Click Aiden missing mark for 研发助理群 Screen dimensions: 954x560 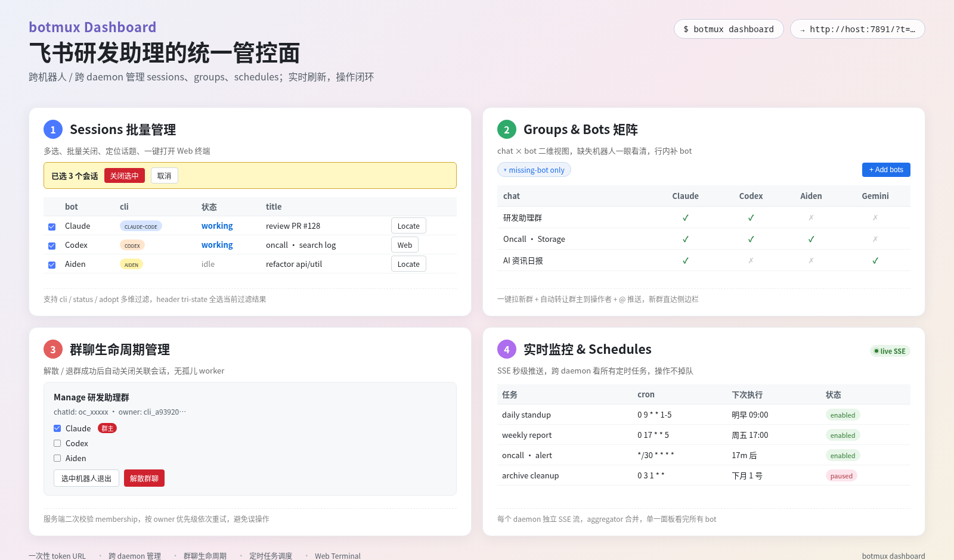(x=811, y=217)
